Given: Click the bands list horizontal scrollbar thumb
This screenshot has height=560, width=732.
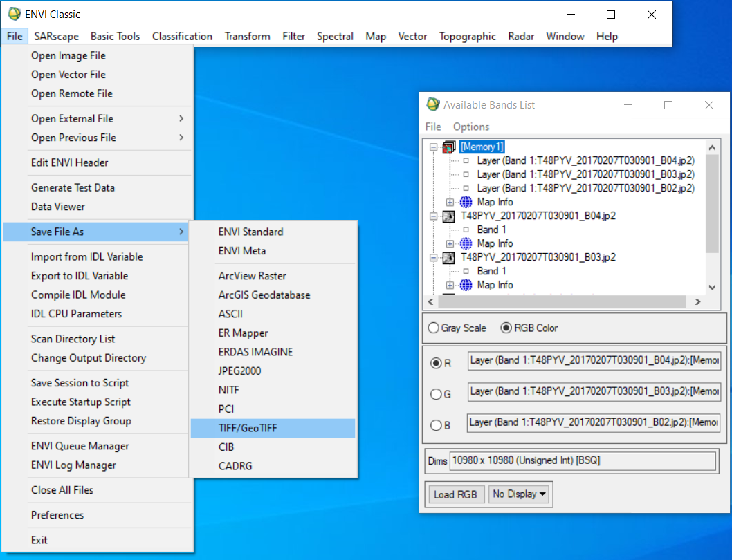Looking at the screenshot, I should [x=562, y=302].
